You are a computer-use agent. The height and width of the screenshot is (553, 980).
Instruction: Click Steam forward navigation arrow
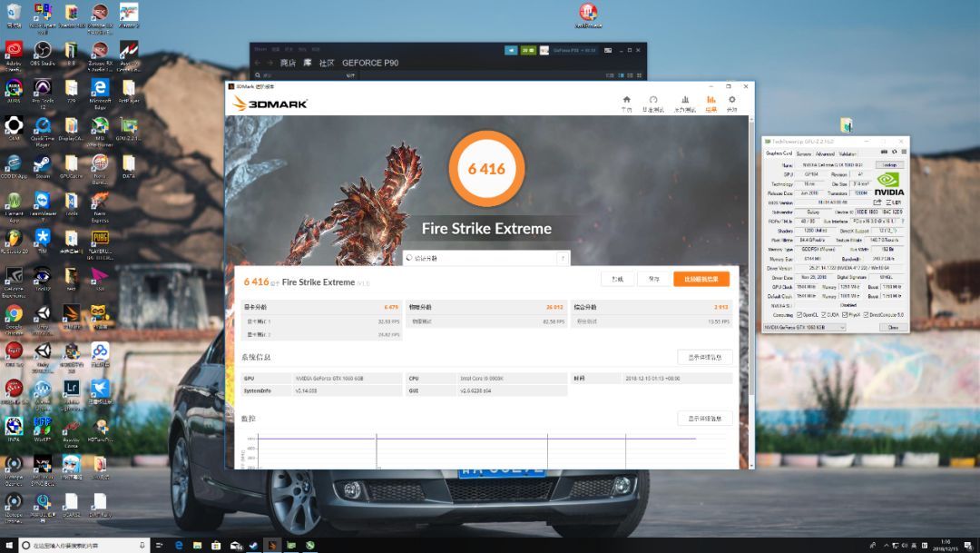[x=269, y=63]
